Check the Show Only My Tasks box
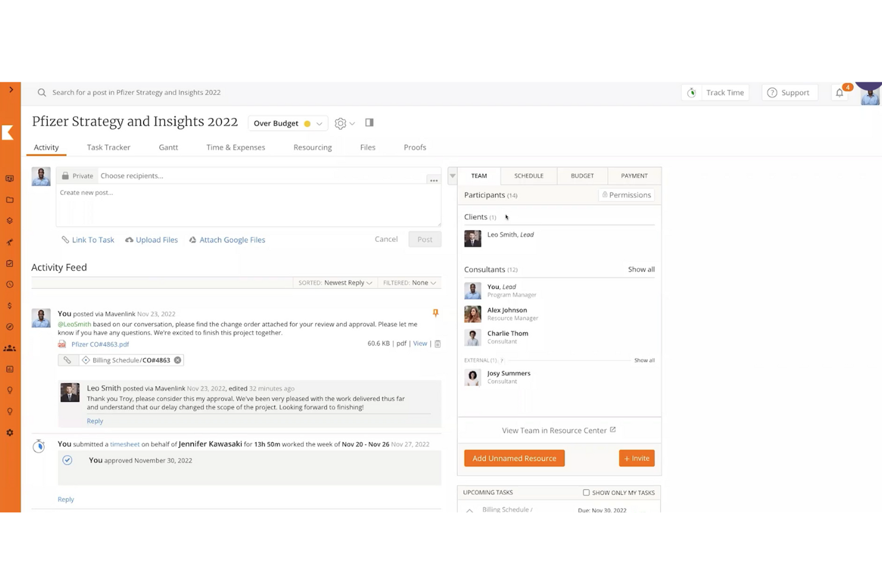The image size is (882, 588). tap(586, 493)
